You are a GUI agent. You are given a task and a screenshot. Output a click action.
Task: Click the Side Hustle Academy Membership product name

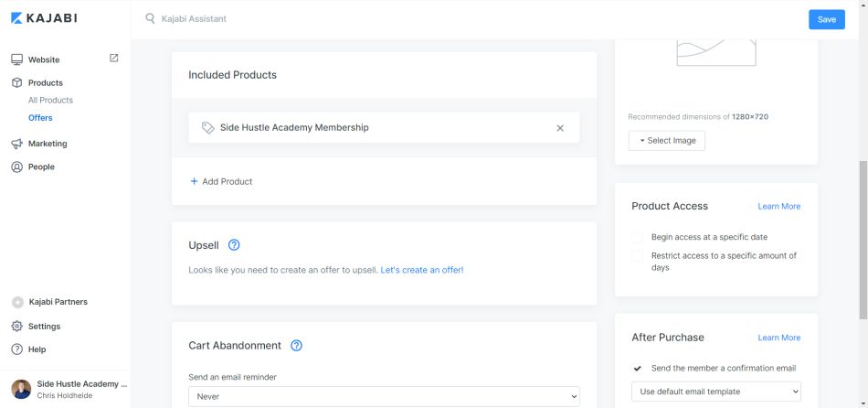pos(294,127)
